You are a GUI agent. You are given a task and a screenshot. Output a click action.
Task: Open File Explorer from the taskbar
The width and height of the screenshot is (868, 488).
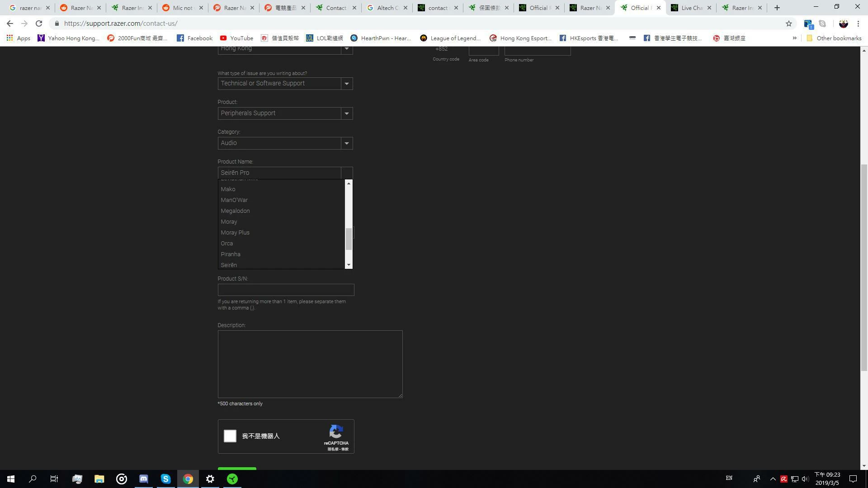click(x=99, y=479)
